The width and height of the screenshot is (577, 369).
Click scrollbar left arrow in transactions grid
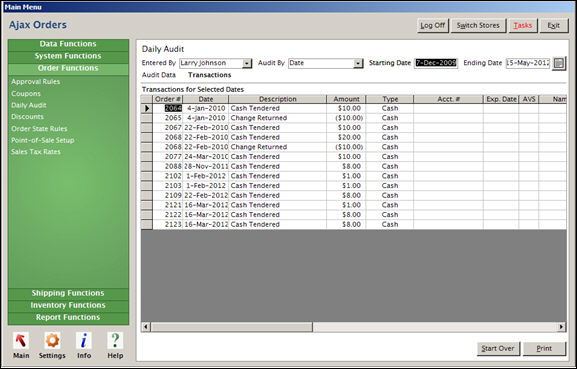coord(146,327)
